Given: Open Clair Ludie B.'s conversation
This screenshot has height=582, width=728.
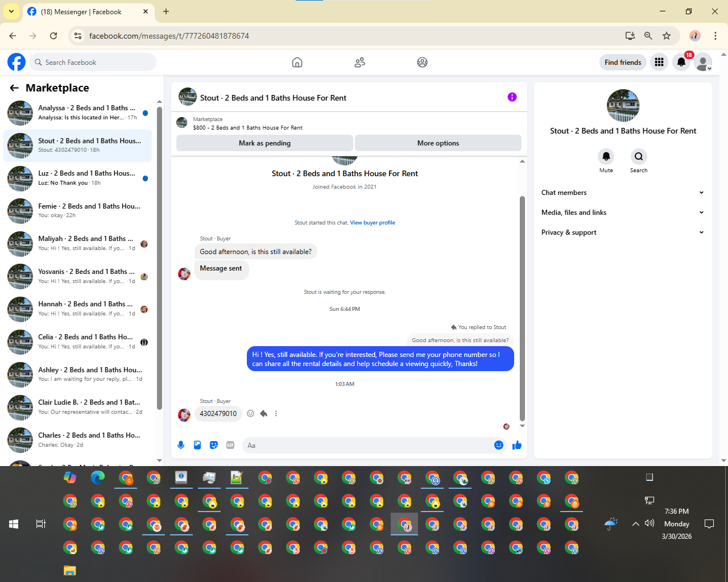Looking at the screenshot, I should (78, 407).
